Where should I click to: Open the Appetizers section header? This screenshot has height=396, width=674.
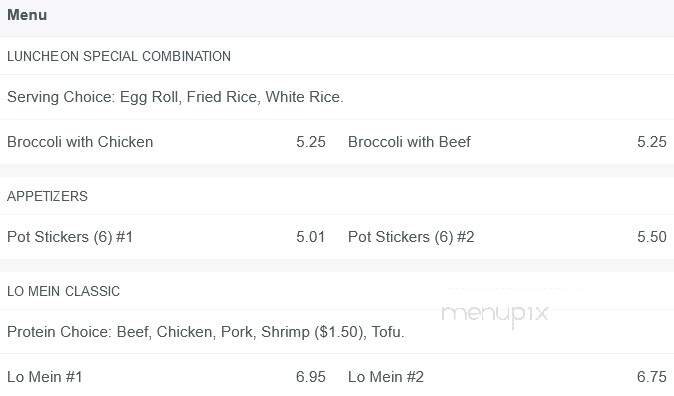pyautogui.click(x=47, y=196)
